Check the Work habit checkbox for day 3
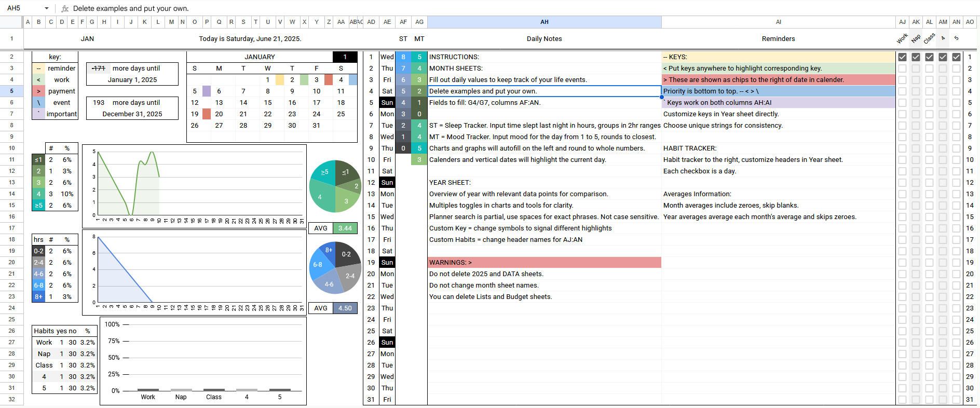 pyautogui.click(x=902, y=80)
